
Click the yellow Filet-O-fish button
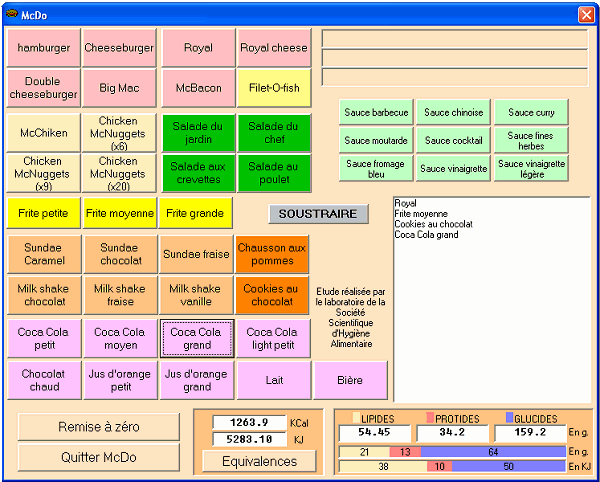click(274, 88)
